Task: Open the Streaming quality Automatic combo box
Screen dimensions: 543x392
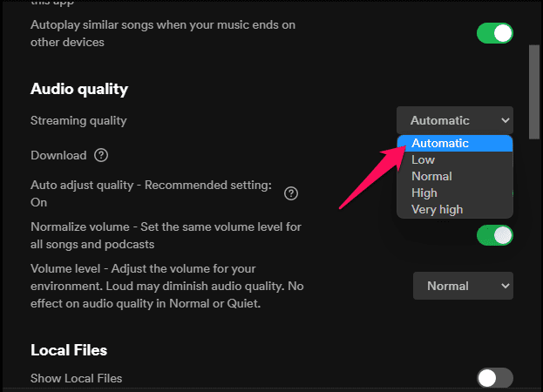Action: (454, 120)
